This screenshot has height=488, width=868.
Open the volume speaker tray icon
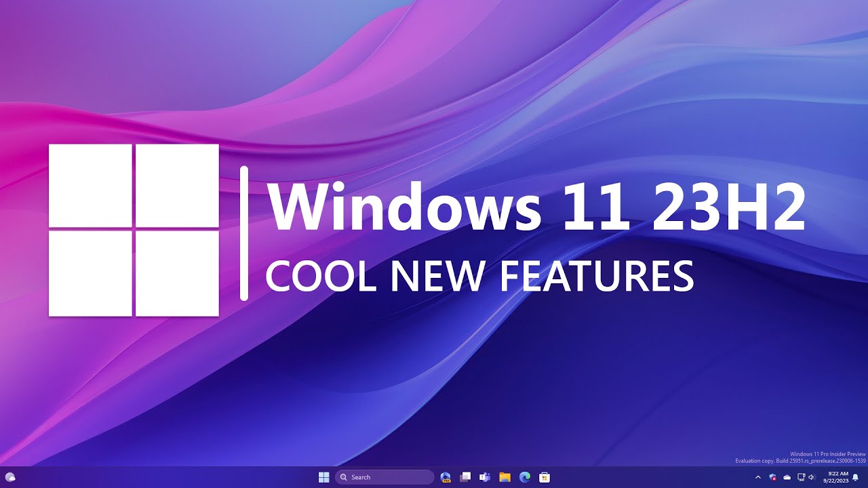pos(812,477)
